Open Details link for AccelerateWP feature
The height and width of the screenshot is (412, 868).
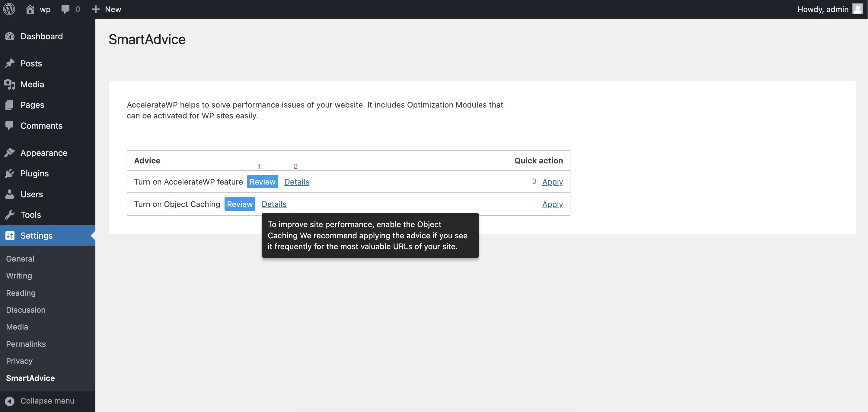click(x=296, y=182)
